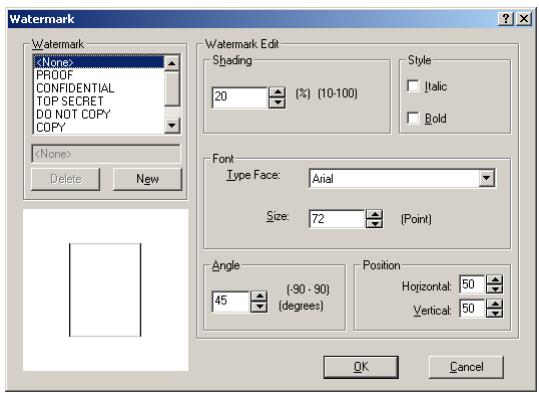Select TOP SECRET watermark
The image size is (539, 393).
pos(99,101)
